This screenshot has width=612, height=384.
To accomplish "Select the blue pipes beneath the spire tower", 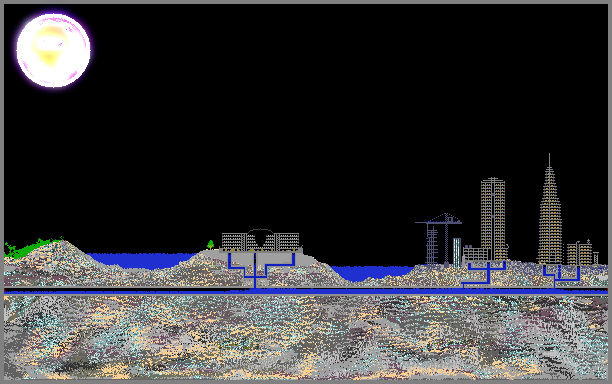I will pos(561,276).
